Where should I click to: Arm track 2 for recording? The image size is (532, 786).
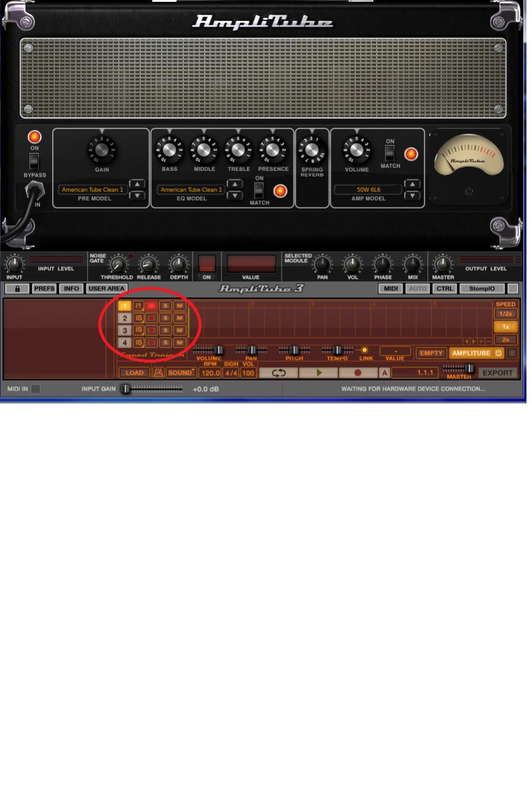pos(151,318)
